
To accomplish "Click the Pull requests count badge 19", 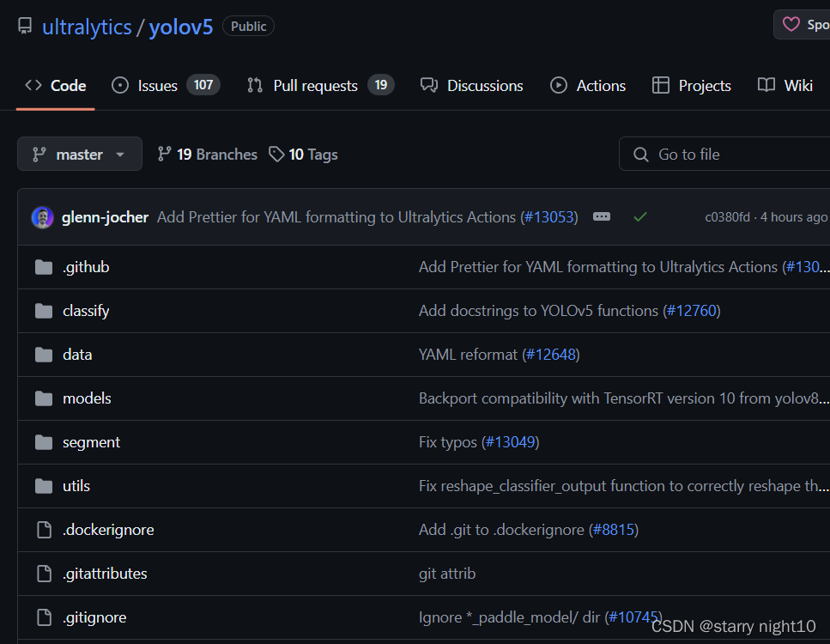I will coord(381,85).
